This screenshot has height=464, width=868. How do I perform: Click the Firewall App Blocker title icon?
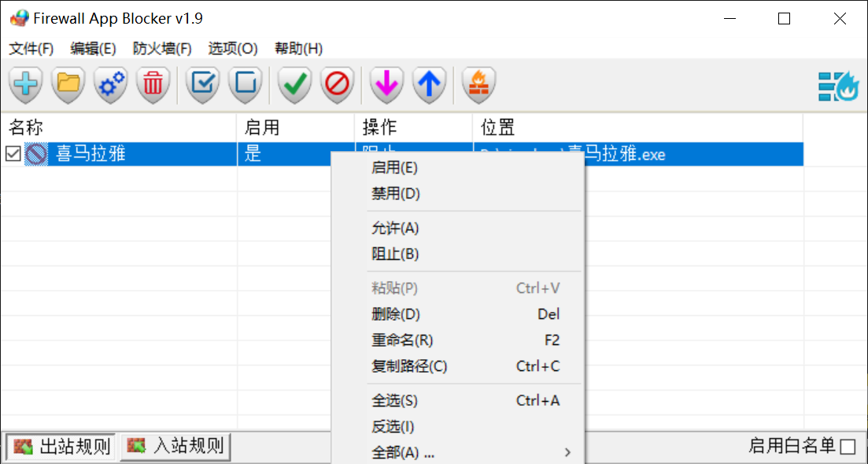pyautogui.click(x=19, y=18)
